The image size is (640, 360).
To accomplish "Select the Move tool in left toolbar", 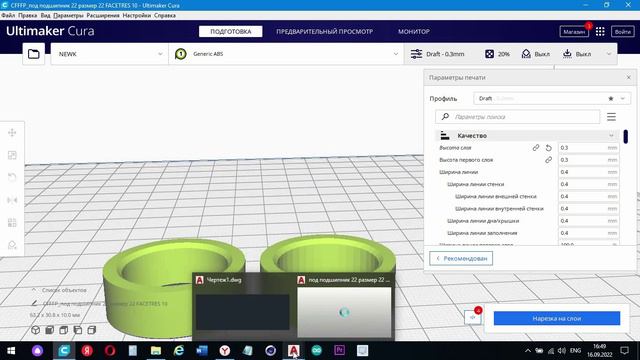I will pyautogui.click(x=12, y=133).
